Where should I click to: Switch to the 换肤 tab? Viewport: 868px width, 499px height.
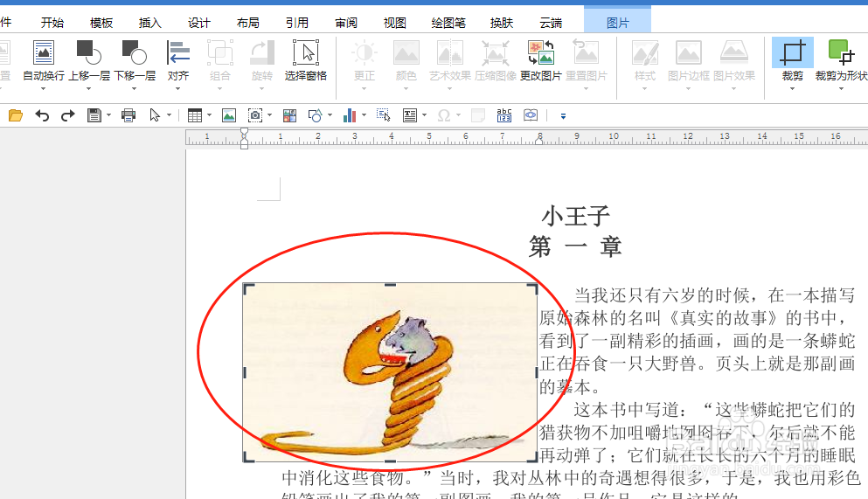(x=502, y=23)
